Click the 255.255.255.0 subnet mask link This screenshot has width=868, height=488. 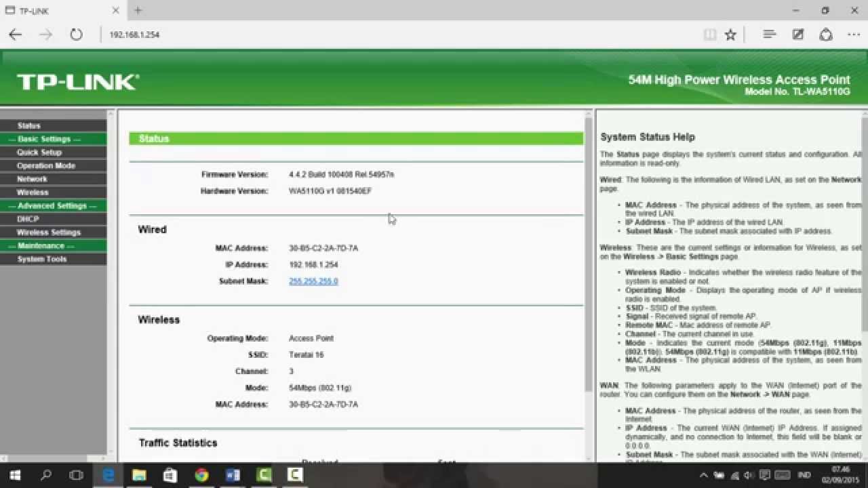pyautogui.click(x=313, y=281)
